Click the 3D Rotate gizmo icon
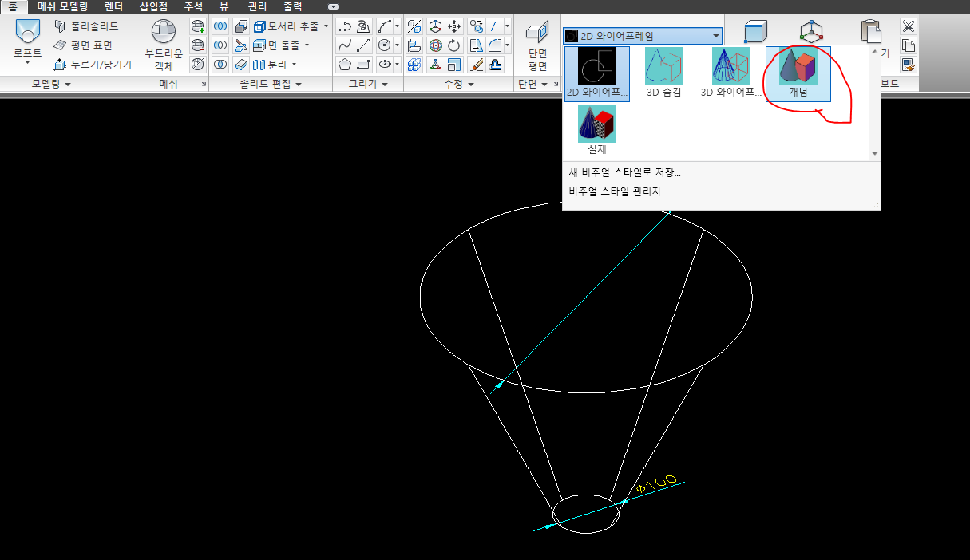 coord(435,45)
